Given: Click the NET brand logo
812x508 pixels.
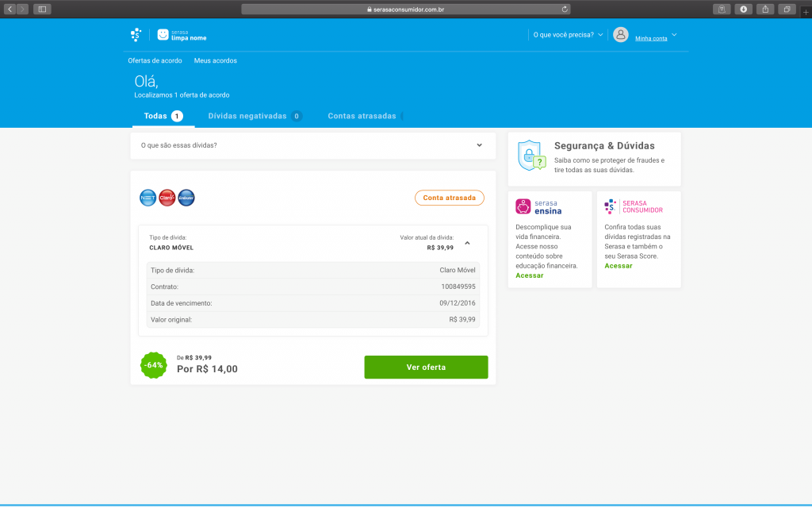Looking at the screenshot, I should [148, 198].
